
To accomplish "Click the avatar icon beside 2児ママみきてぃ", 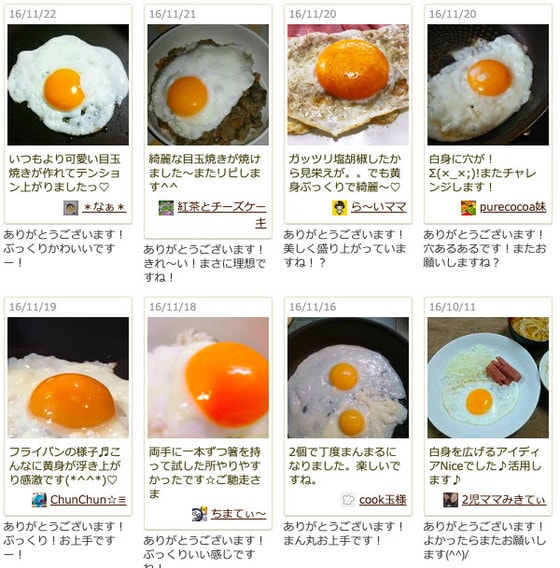I will pyautogui.click(x=451, y=500).
